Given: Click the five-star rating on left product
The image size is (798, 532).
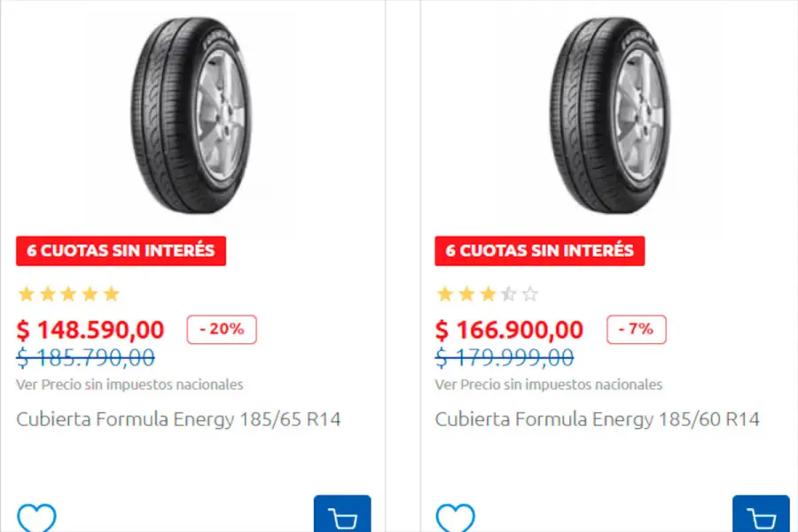Looking at the screenshot, I should click(x=68, y=293).
